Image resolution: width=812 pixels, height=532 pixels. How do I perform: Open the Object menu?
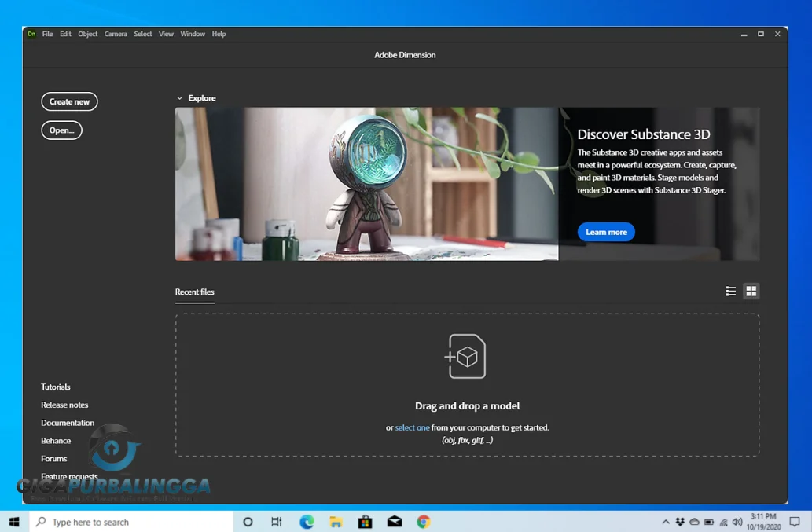pyautogui.click(x=87, y=34)
